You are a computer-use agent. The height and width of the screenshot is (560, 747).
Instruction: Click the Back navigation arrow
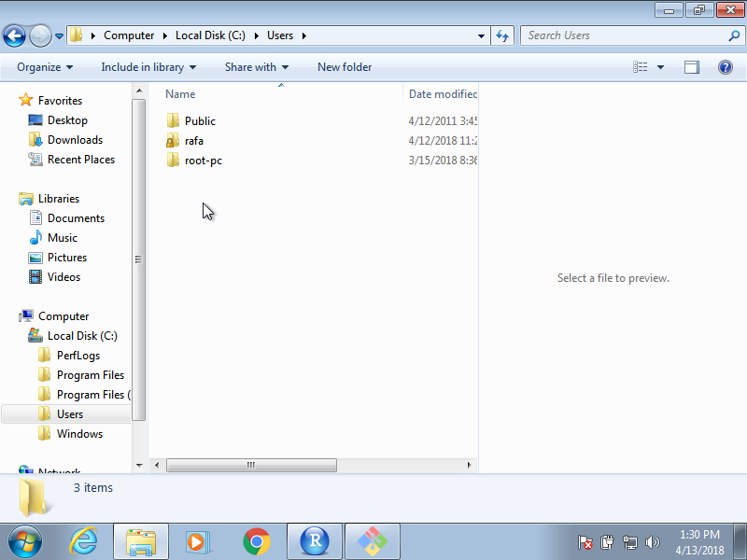(14, 35)
